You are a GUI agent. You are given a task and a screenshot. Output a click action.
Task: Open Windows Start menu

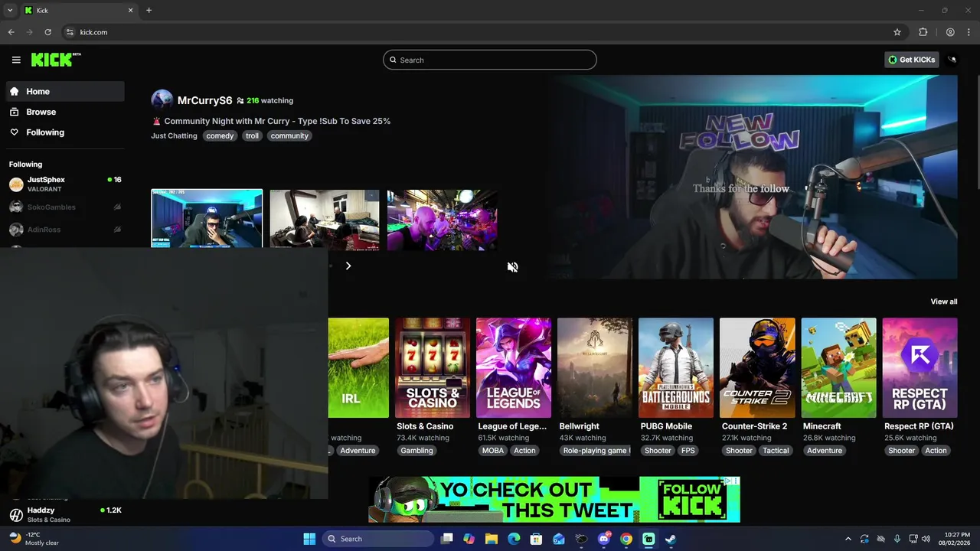tap(309, 539)
